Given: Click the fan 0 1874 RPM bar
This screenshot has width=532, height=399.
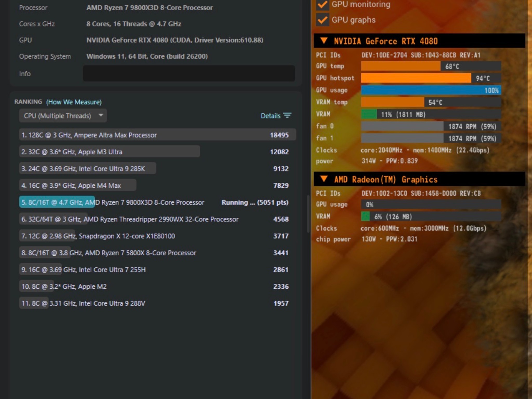Looking at the screenshot, I should coord(431,126).
